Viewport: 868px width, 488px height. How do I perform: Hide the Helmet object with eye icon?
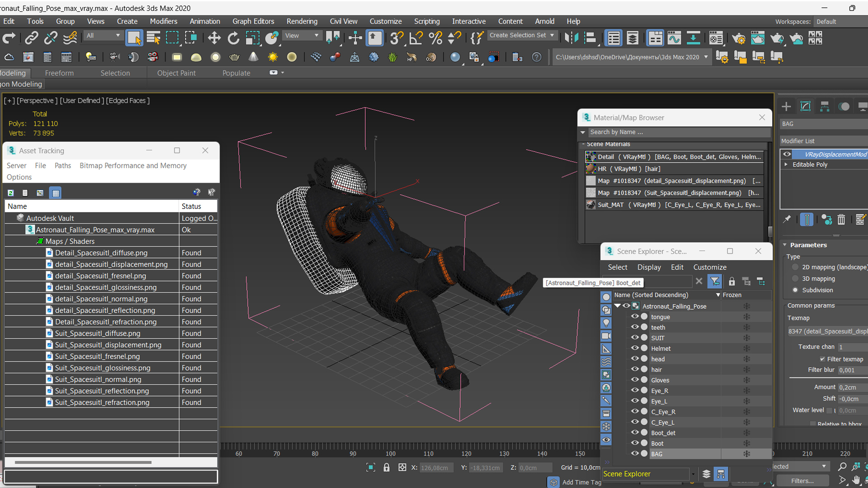click(x=635, y=348)
